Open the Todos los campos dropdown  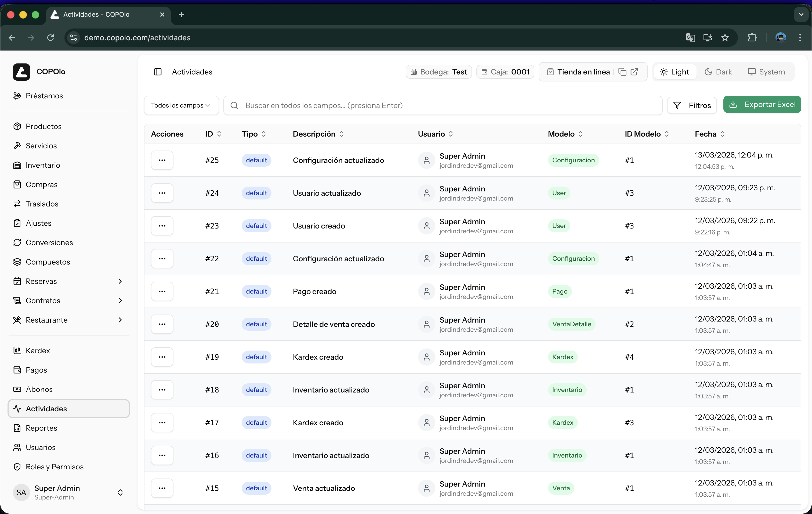[x=181, y=105]
